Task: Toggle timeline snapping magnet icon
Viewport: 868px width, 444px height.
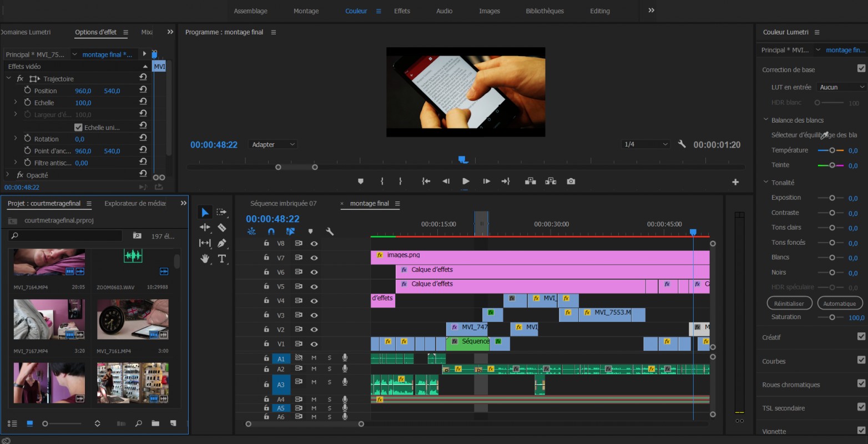Action: coord(271,231)
